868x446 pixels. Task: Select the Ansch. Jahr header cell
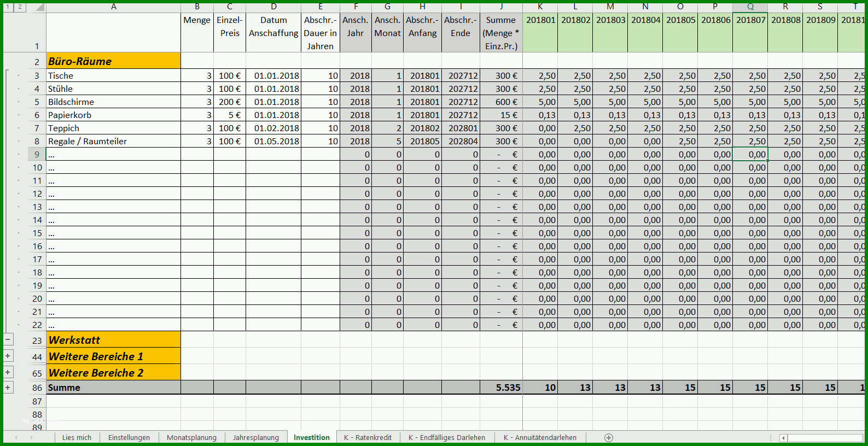click(356, 32)
